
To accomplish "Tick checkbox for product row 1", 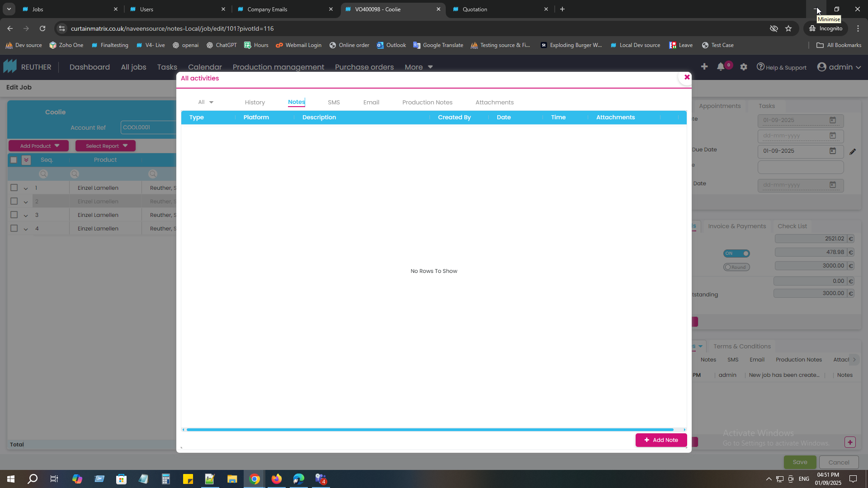I will coord(14,188).
